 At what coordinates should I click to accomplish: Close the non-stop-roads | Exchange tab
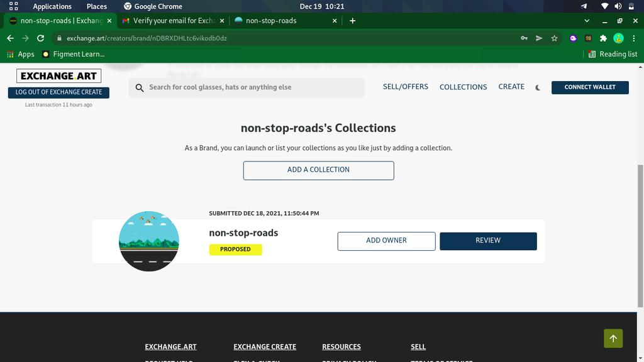109,21
